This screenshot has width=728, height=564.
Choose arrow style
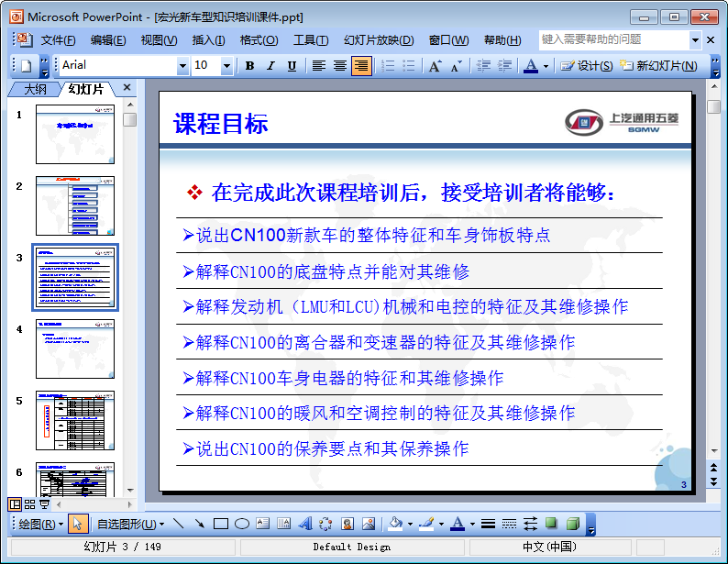coord(530,524)
